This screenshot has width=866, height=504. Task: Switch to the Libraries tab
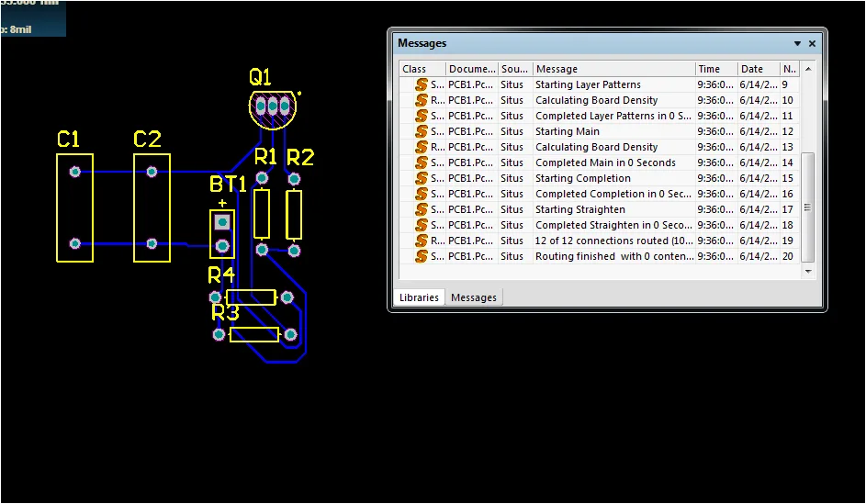(x=419, y=297)
